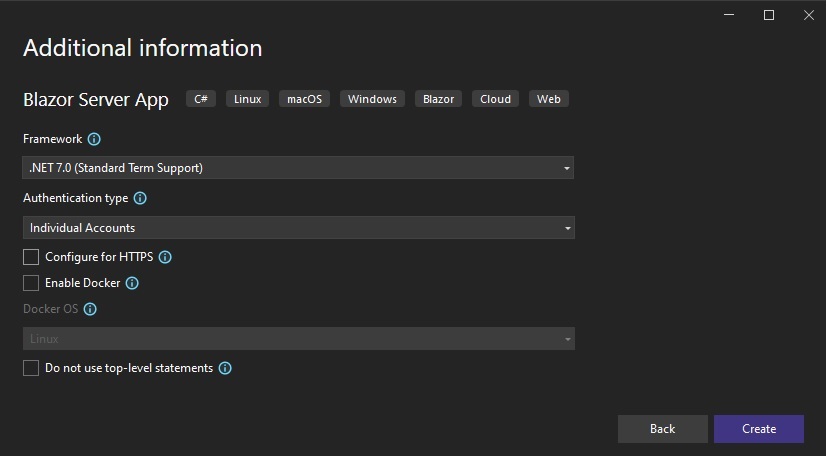Click the Authentication type info icon

pos(140,198)
